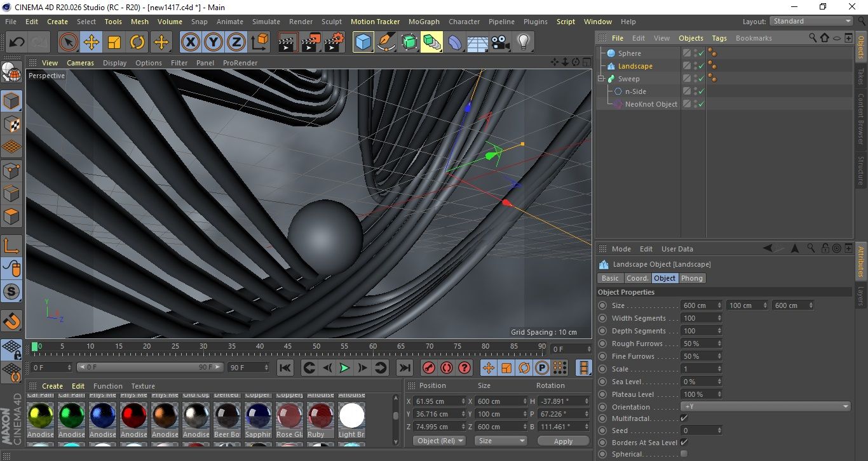Click the Camera object icon
The width and height of the screenshot is (868, 461).
point(500,43)
